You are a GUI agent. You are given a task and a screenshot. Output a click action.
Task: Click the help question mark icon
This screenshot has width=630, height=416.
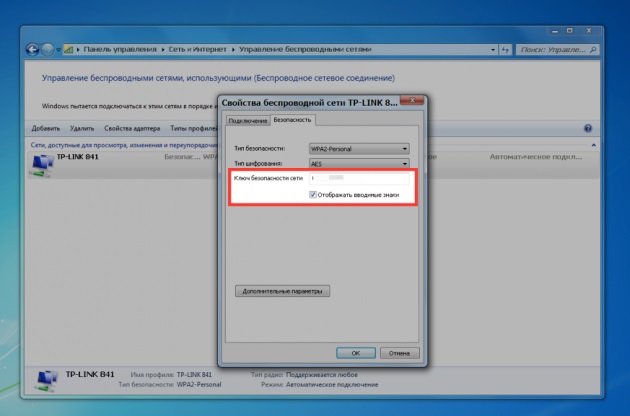pyautogui.click(x=588, y=129)
